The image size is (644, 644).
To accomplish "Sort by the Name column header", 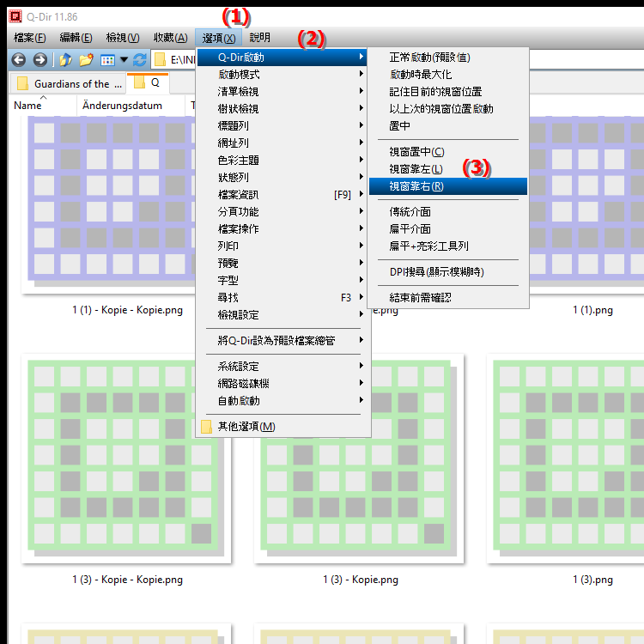I will [42, 106].
